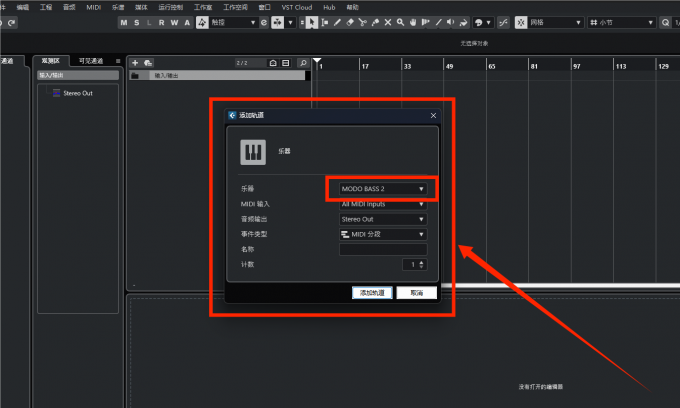Image resolution: width=680 pixels, height=408 pixels.
Task: Select the Line tool
Action: [438, 23]
